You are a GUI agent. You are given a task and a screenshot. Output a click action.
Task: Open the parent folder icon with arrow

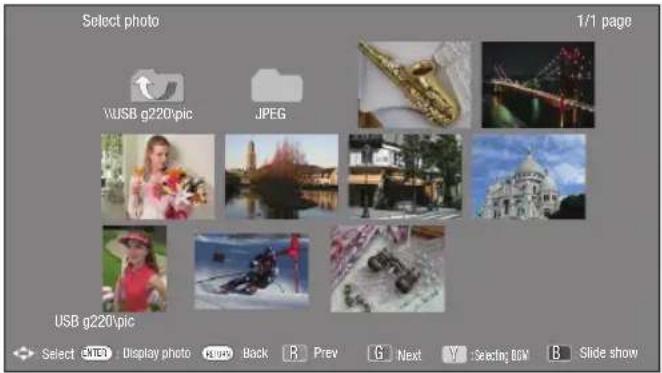[157, 85]
